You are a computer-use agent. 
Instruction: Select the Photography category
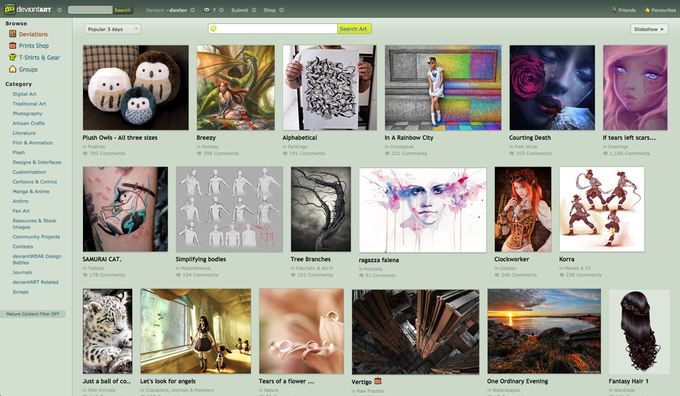(27, 113)
